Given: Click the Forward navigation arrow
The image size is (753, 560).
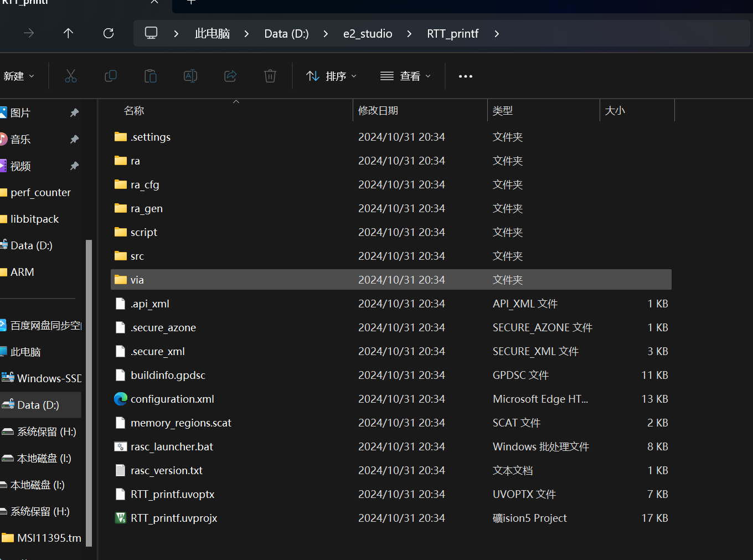Looking at the screenshot, I should tap(29, 33).
